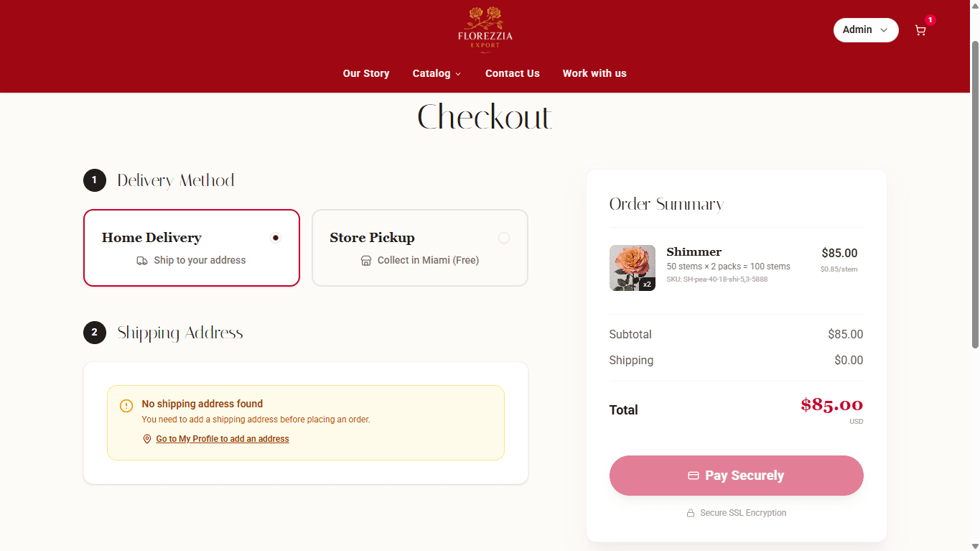Click the delivery truck icon
The height and width of the screenshot is (551, 980).
142,261
